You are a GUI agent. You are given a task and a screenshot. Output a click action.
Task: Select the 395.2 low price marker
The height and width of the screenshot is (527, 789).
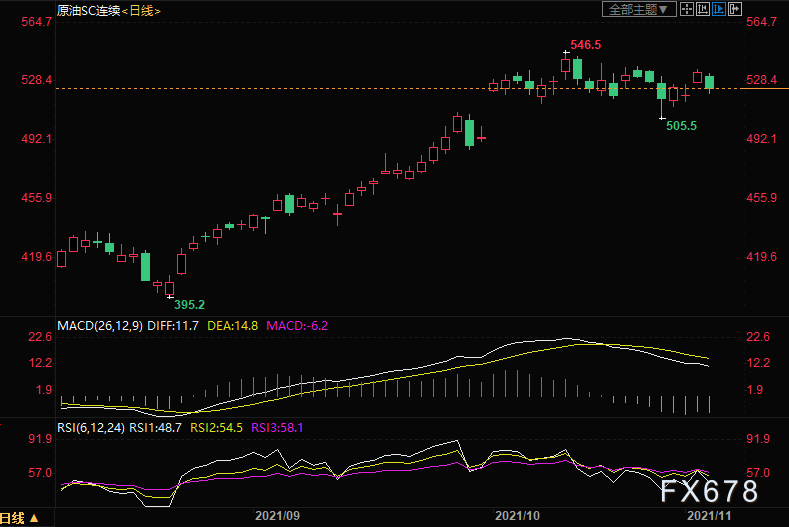point(189,305)
